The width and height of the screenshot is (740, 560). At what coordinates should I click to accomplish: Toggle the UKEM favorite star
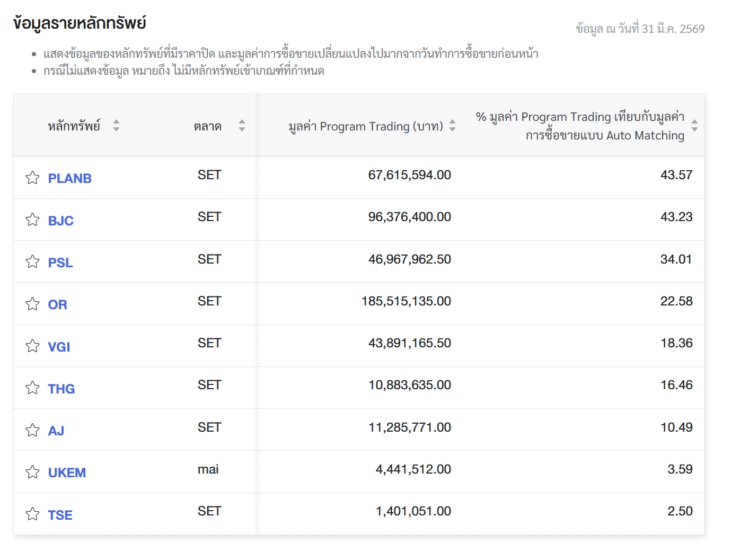(32, 472)
